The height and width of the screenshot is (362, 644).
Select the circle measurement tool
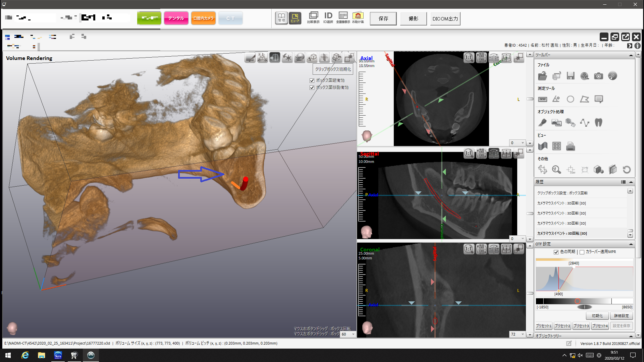(x=570, y=99)
